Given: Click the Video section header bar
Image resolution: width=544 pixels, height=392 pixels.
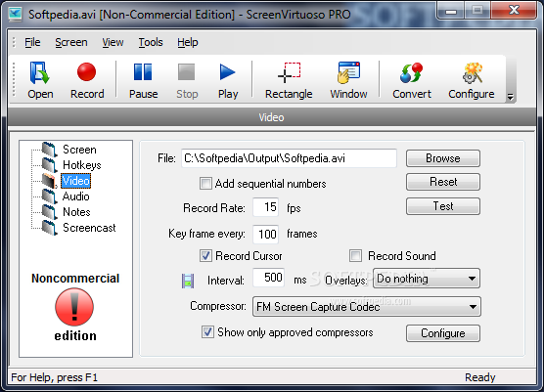Looking at the screenshot, I should pyautogui.click(x=272, y=117).
